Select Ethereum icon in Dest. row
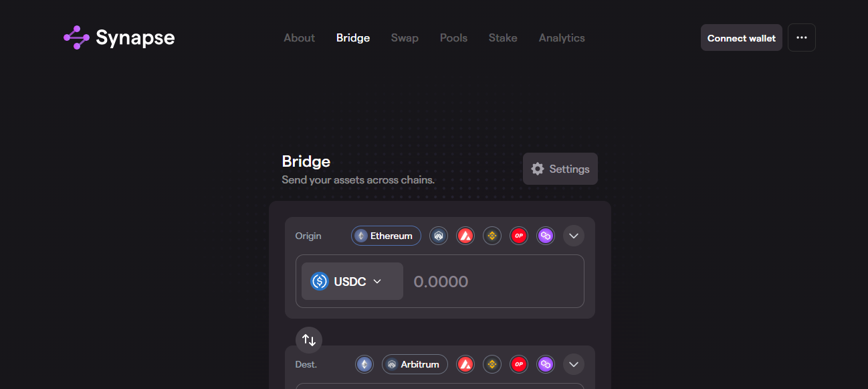Viewport: 868px width, 389px height. [364, 364]
